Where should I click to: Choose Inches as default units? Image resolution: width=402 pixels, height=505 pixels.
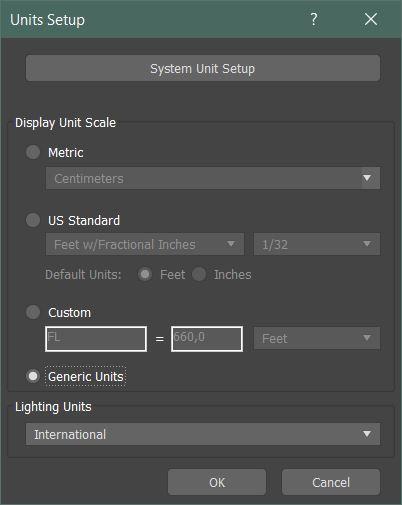pos(199,274)
